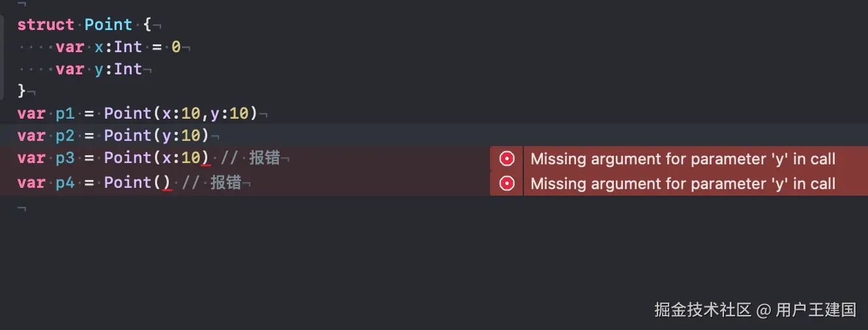Viewport: 868px width, 330px height.
Task: Click the 报错 comment on the p3 line
Action: click(265, 158)
